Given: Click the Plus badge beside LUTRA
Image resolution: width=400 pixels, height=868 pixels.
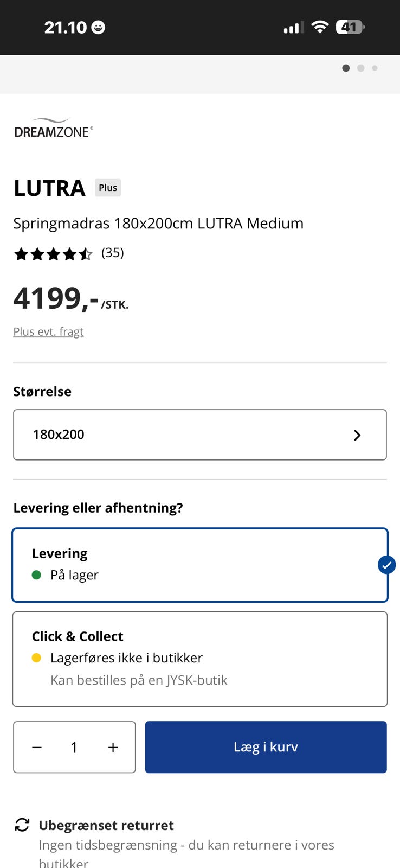Looking at the screenshot, I should click(108, 188).
